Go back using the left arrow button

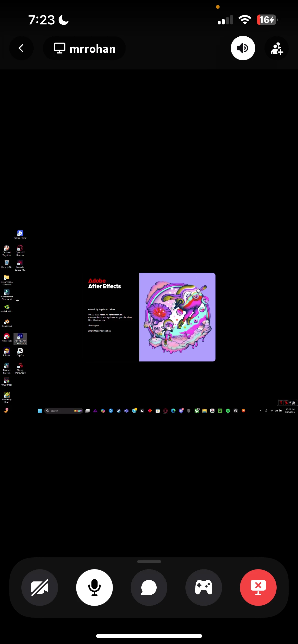click(x=21, y=48)
